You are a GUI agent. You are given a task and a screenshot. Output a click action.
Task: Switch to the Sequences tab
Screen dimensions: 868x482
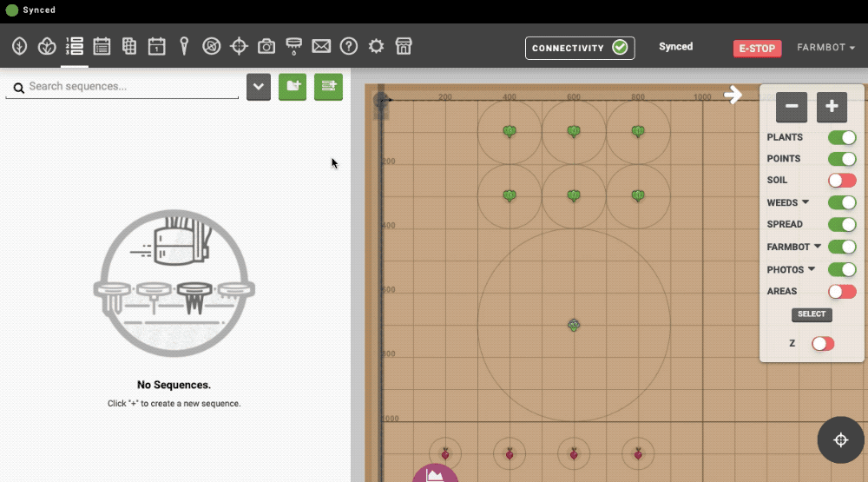75,47
